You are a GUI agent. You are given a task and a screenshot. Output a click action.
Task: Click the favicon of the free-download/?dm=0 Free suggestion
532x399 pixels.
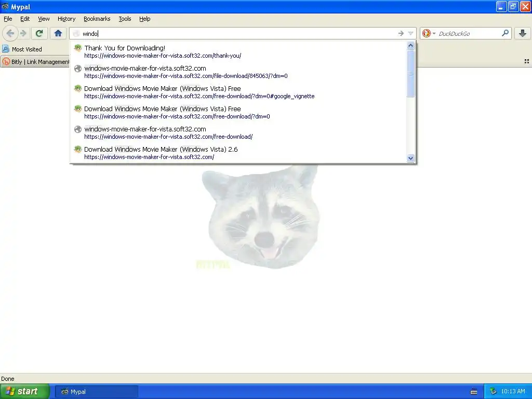[78, 109]
